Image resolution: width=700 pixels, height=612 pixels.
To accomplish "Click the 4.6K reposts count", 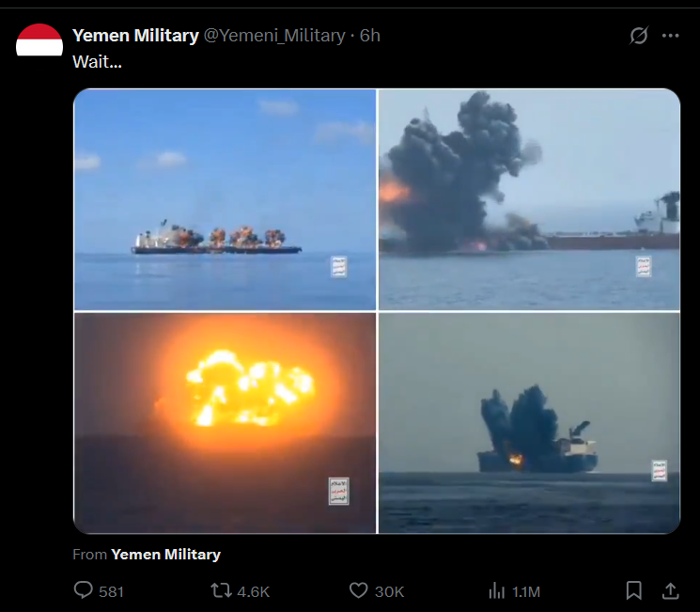I will point(253,592).
